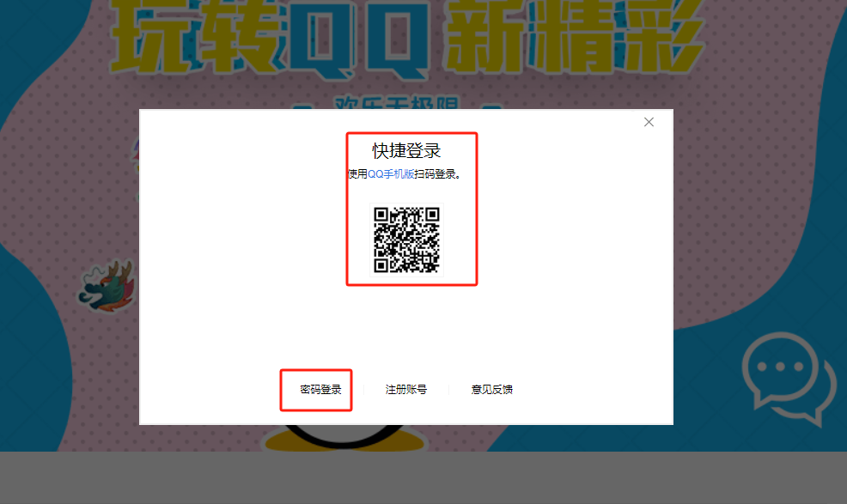This screenshot has width=847, height=504.
Task: Click the login QR code image
Action: coord(407,240)
